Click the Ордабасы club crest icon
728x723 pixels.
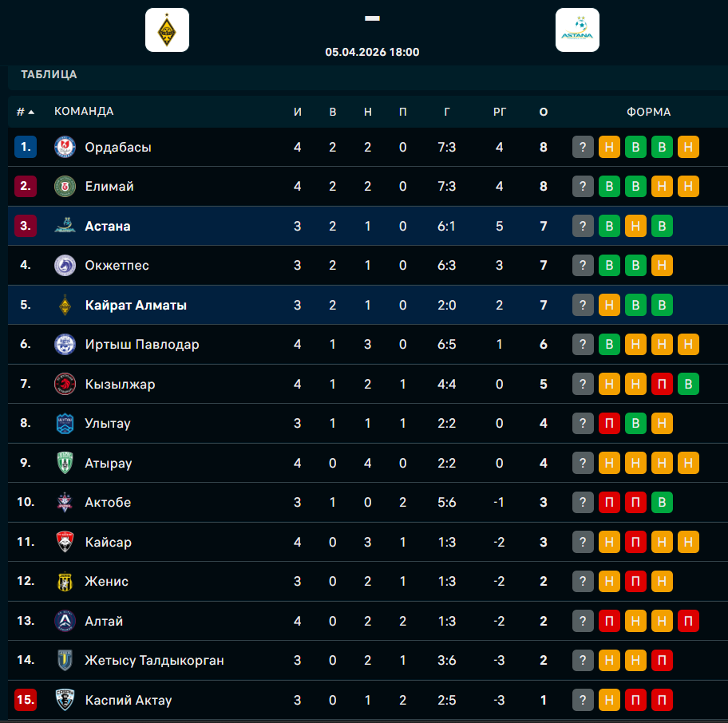pyautogui.click(x=65, y=147)
